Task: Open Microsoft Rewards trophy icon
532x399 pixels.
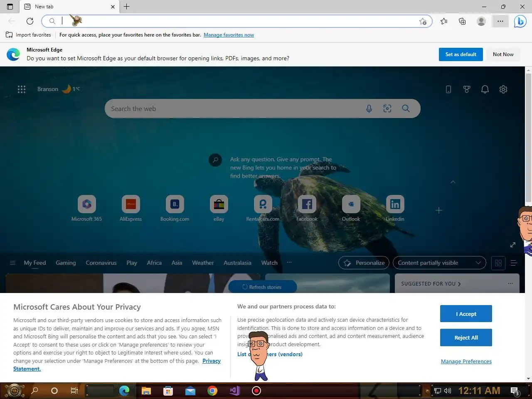Action: click(x=467, y=89)
